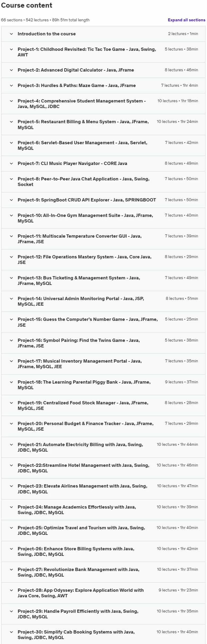Expand the Introduction to the course section

pyautogui.click(x=103, y=34)
